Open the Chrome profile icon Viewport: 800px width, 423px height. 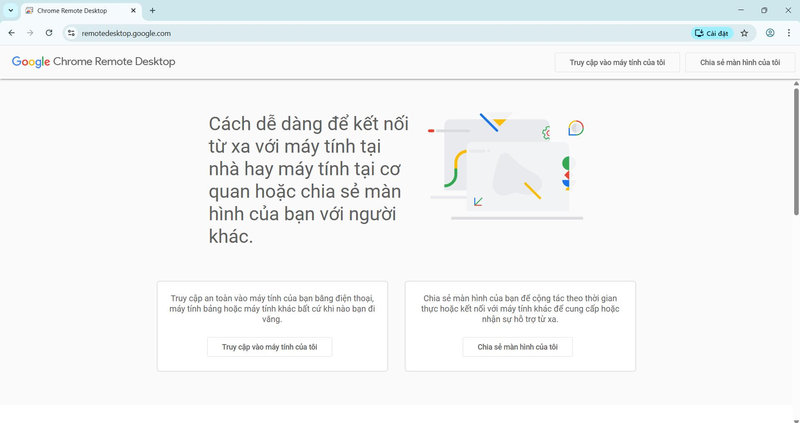(x=770, y=33)
